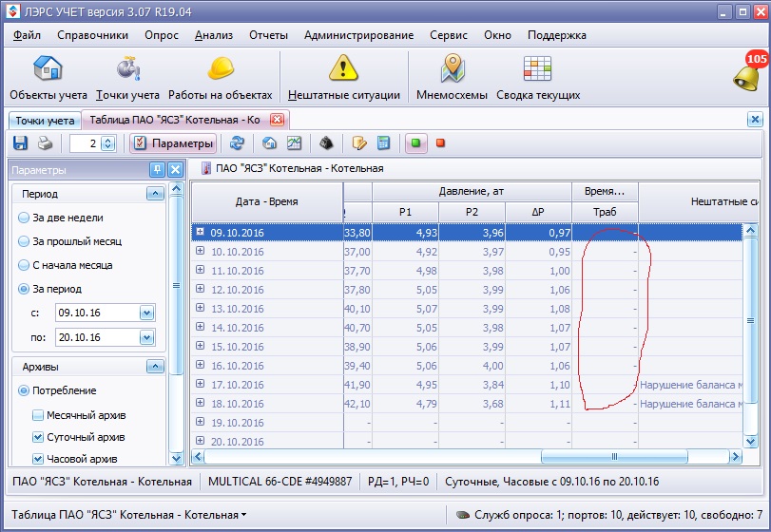Click the printer icon in table toolbar
771x532 pixels.
[46, 143]
